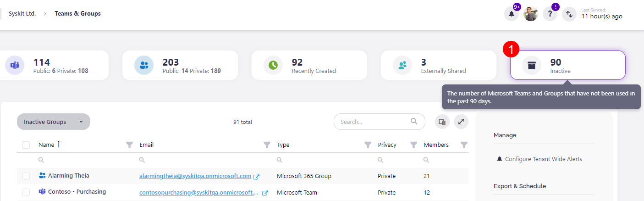Image resolution: width=644 pixels, height=201 pixels.
Task: Click the Name column filter icon
Action: click(x=129, y=145)
